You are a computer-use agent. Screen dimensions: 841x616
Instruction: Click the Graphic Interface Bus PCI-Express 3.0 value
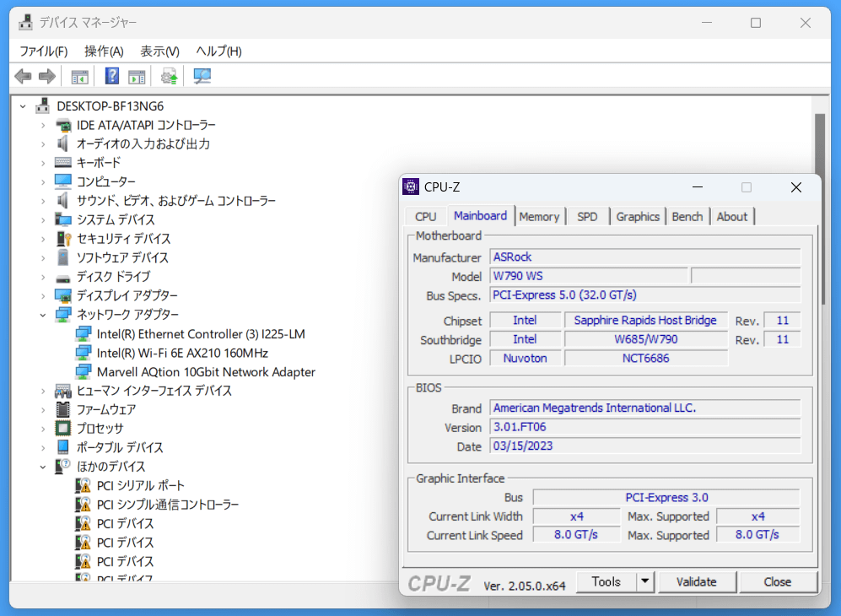click(x=666, y=497)
